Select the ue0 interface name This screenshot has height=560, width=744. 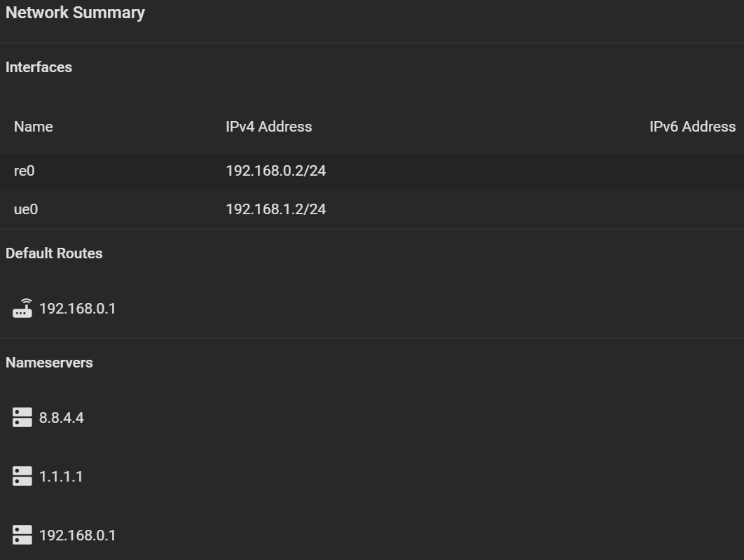26,209
